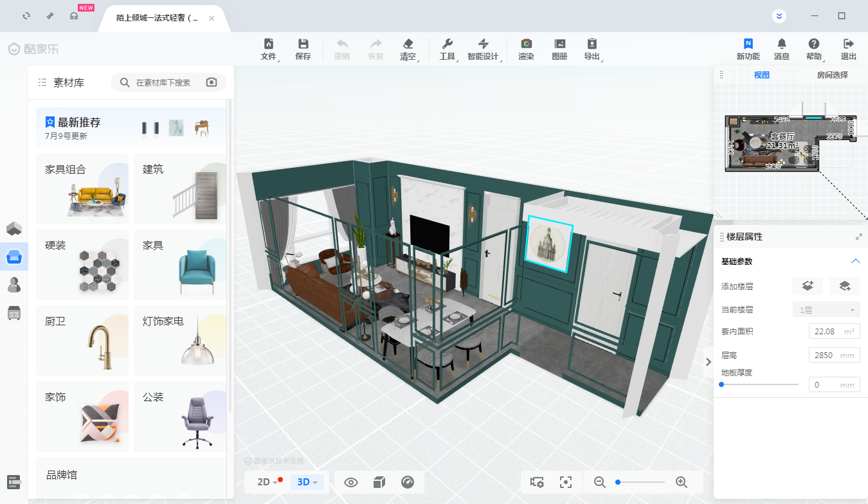Screen dimensions: 868x504
Task: Click the Save (保存) toolbar icon
Action: (x=303, y=49)
